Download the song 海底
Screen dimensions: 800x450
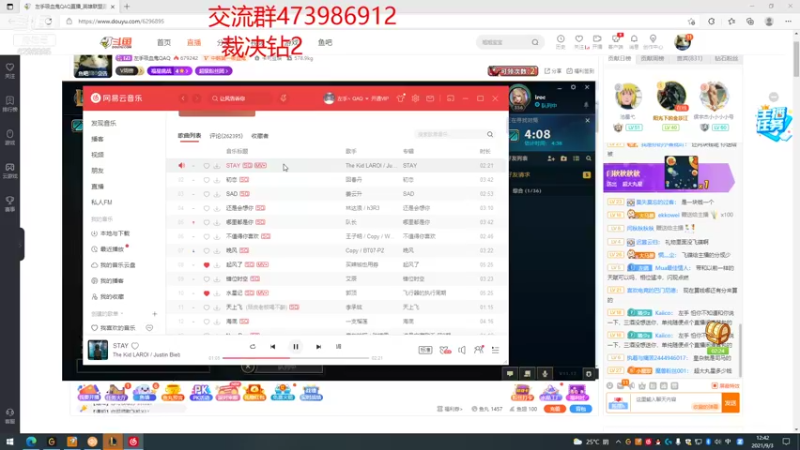pos(217,322)
